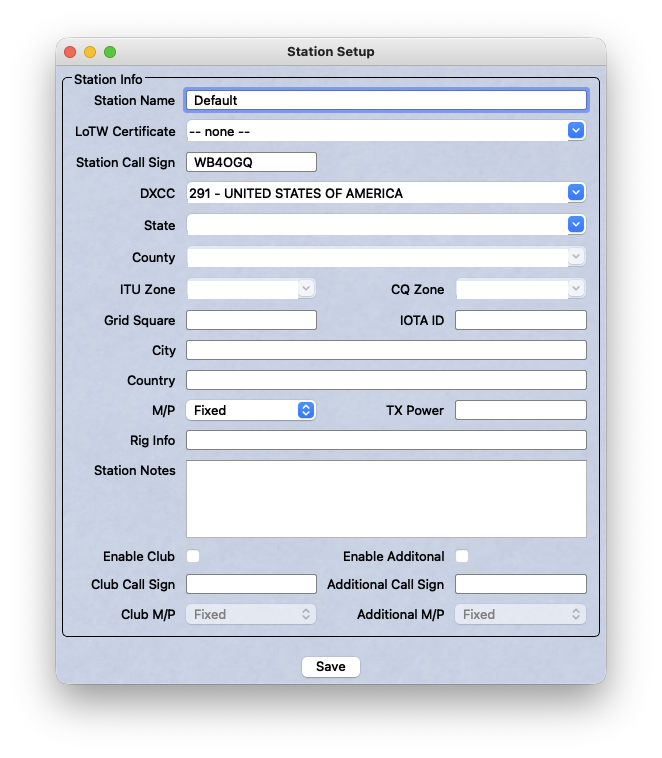662x758 pixels.
Task: Enable the Enable Club checkbox
Action: 193,556
